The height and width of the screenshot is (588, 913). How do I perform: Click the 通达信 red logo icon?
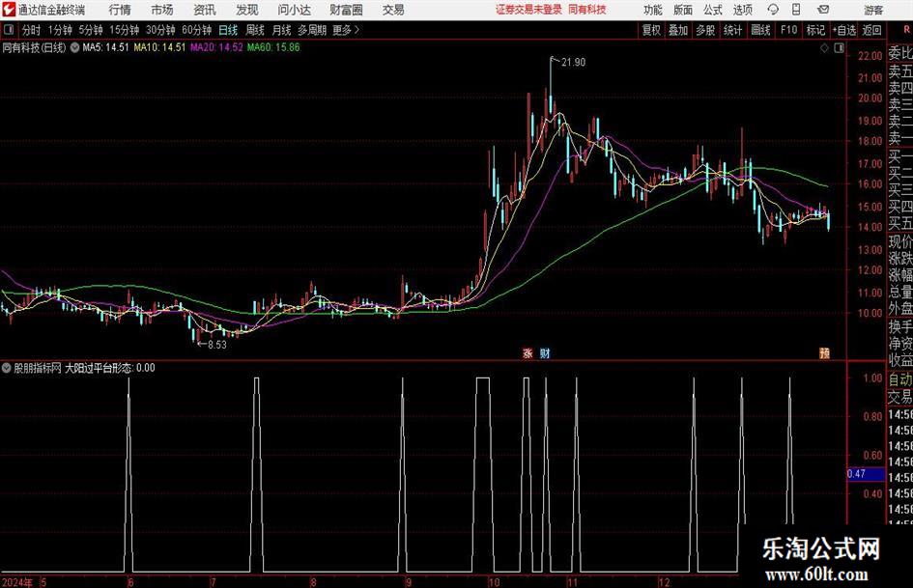10,10
